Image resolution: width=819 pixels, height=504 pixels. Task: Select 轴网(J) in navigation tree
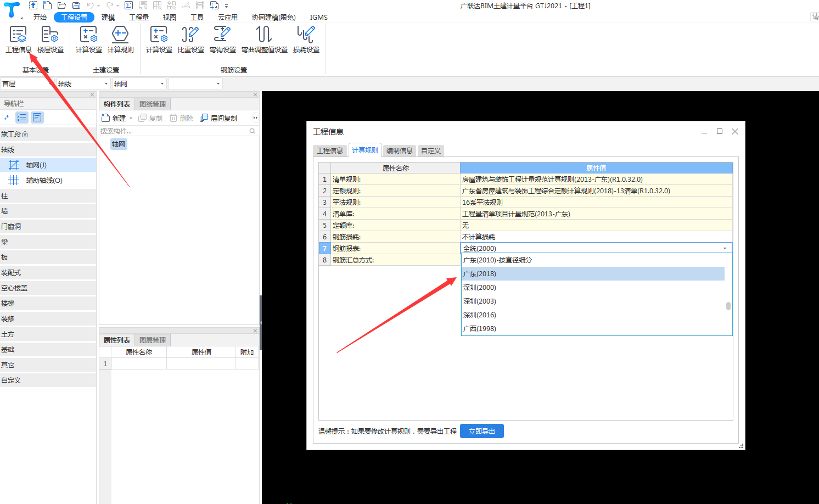coord(48,165)
